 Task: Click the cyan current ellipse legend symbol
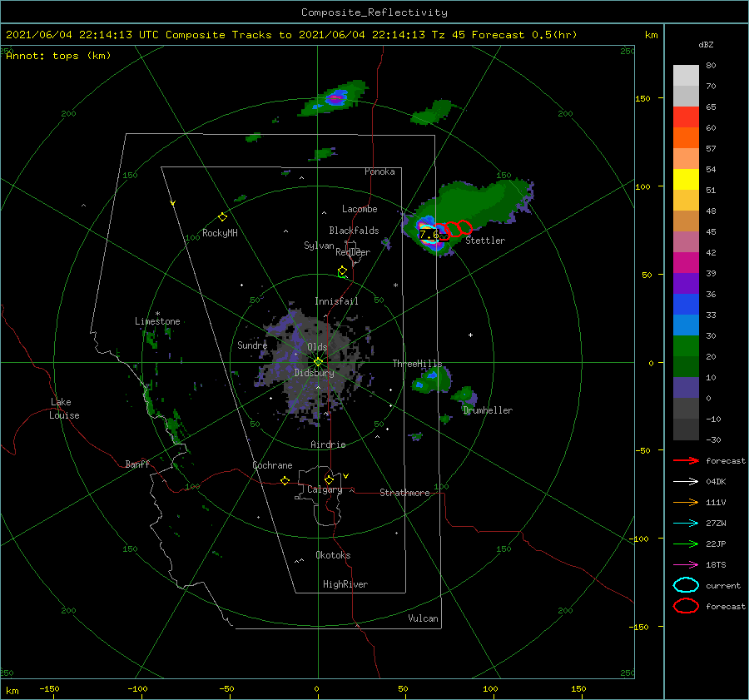pyautogui.click(x=686, y=585)
